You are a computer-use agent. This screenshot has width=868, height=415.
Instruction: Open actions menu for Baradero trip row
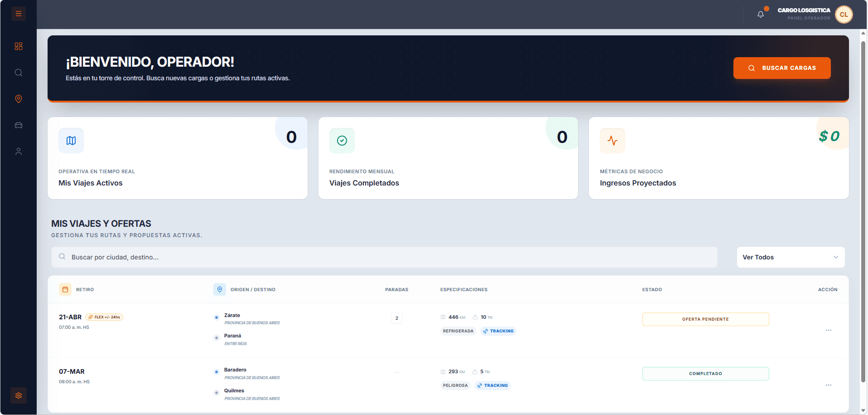click(x=828, y=385)
